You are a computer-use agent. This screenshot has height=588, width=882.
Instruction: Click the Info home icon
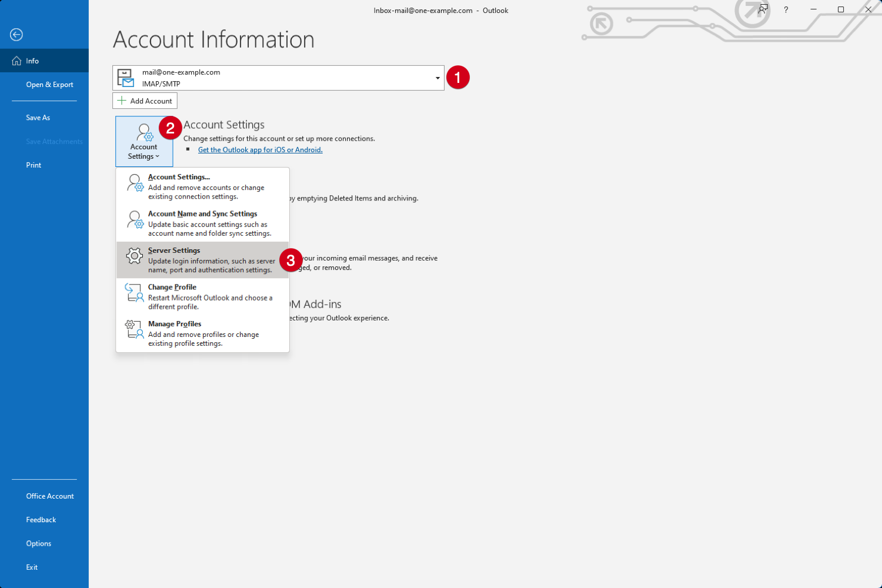(16, 61)
